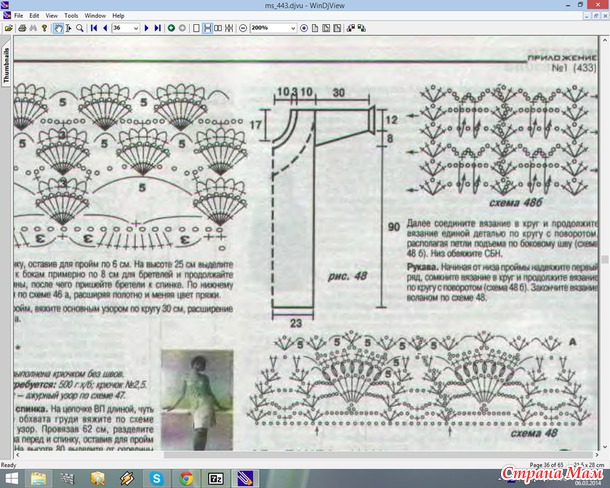Open the File menu
Viewport: 610px width, 488px height.
[18, 16]
